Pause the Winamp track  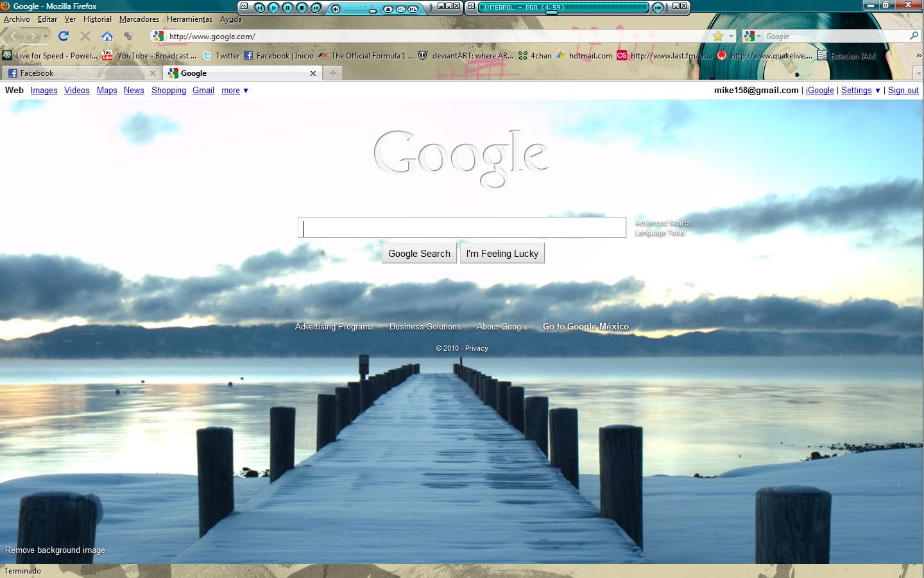[287, 8]
